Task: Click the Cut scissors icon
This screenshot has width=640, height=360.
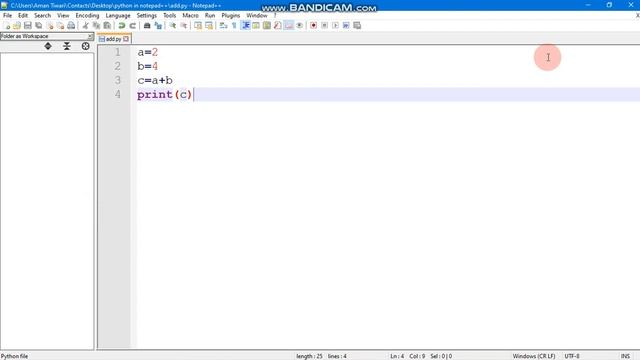Action: [x=85, y=25]
